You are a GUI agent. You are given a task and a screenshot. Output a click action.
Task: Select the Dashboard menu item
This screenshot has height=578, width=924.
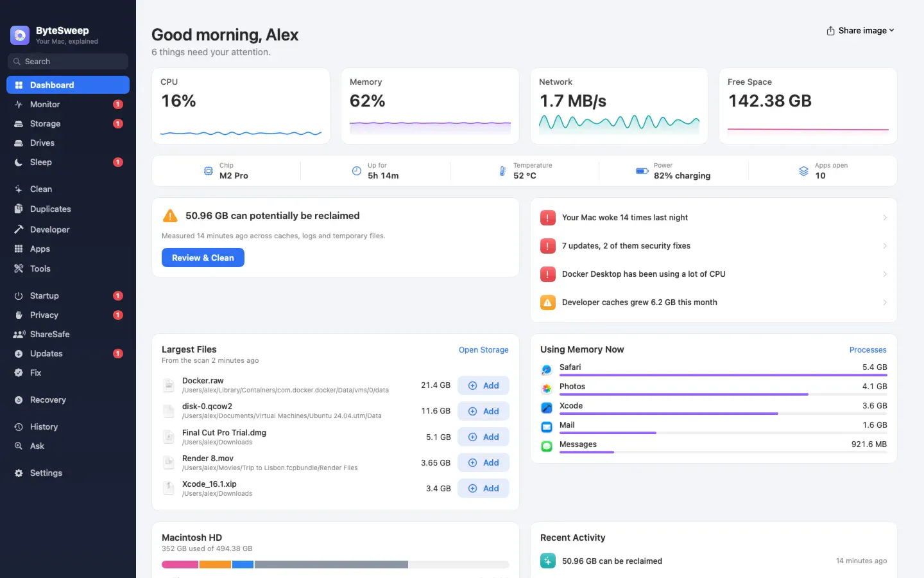tap(68, 85)
